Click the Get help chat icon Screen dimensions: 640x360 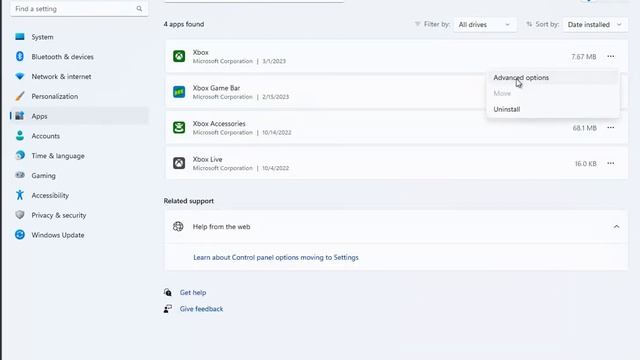(168, 292)
